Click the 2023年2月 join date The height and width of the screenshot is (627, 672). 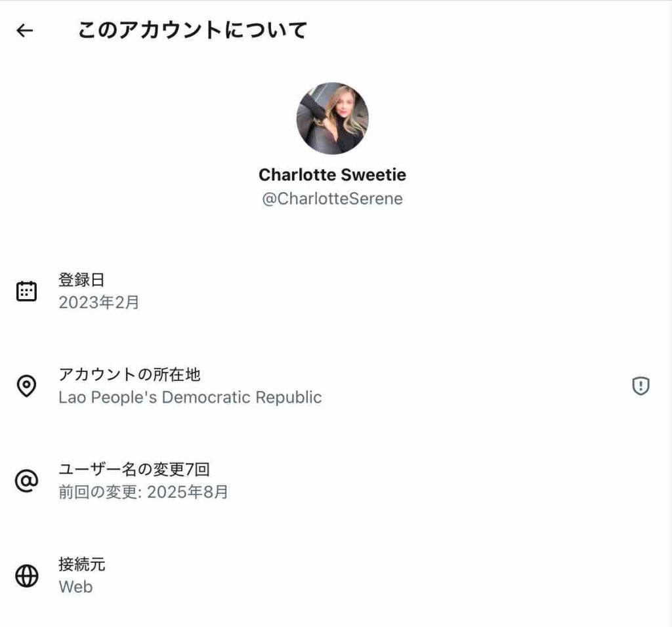pos(99,303)
